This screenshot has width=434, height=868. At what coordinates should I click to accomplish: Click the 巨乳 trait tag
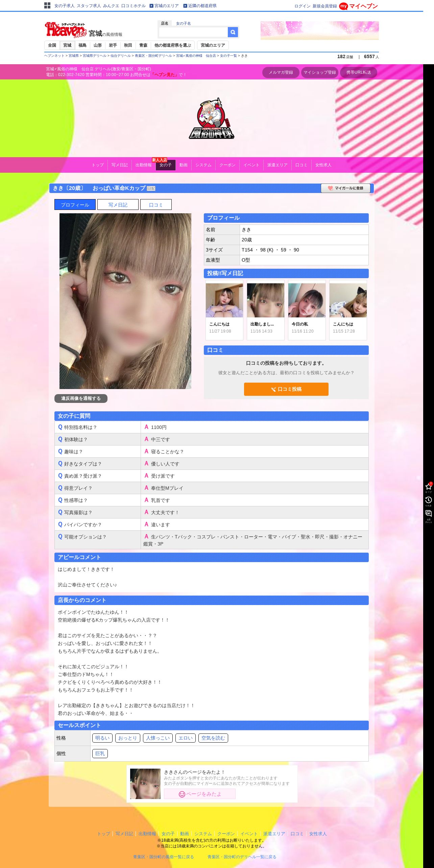coord(100,753)
